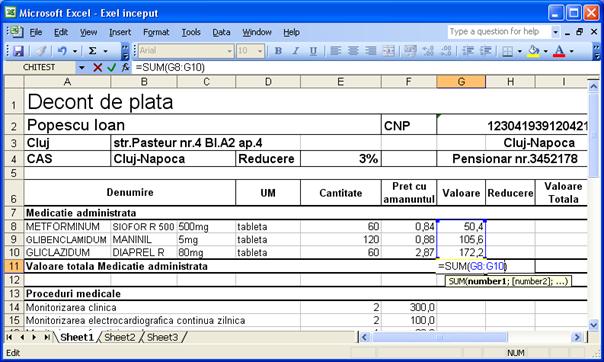The image size is (604, 362).
Task: Open the Arial font name dropdown
Action: click(x=230, y=51)
